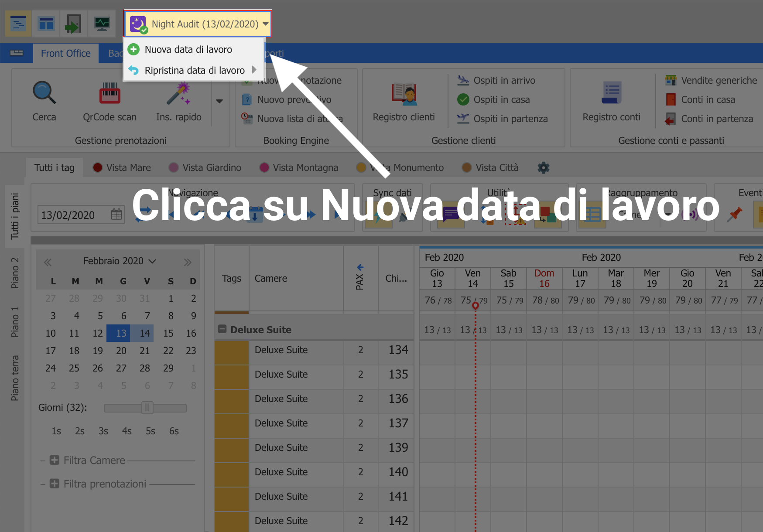Filter by Vista Montagna tag

click(299, 167)
